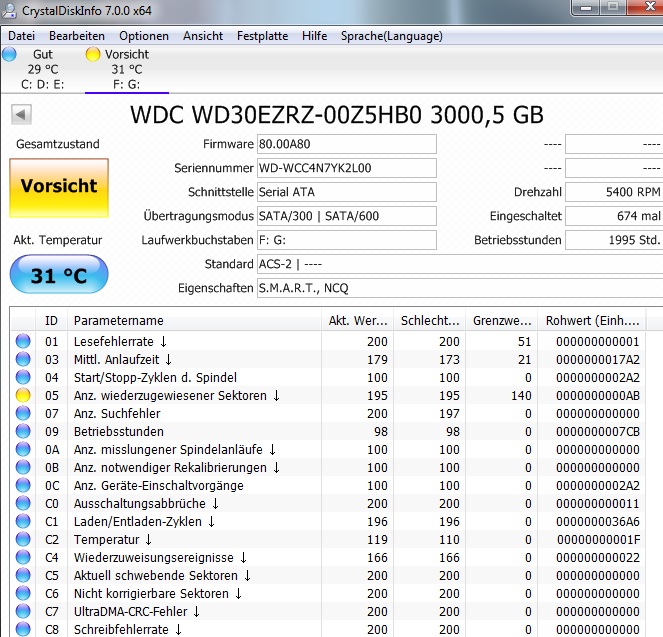Click the Seriennummer field WD-WCC4N7YK2L00
663x637 pixels.
pyautogui.click(x=347, y=168)
